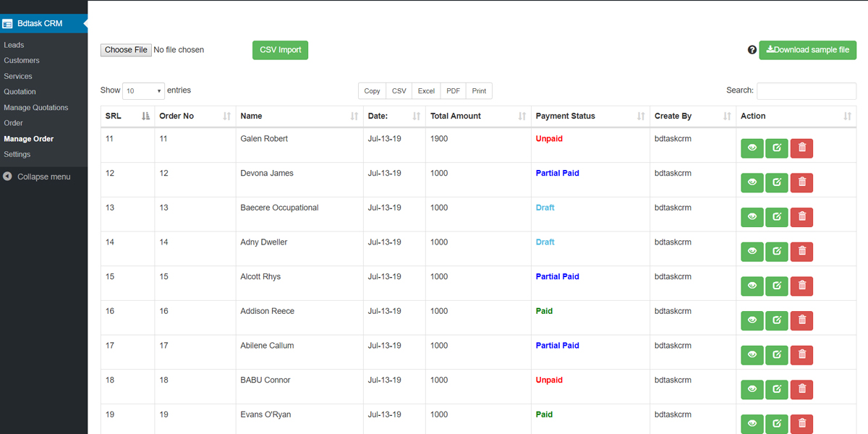The height and width of the screenshot is (434, 868).
Task: Focus the Search input field
Action: pyautogui.click(x=806, y=91)
